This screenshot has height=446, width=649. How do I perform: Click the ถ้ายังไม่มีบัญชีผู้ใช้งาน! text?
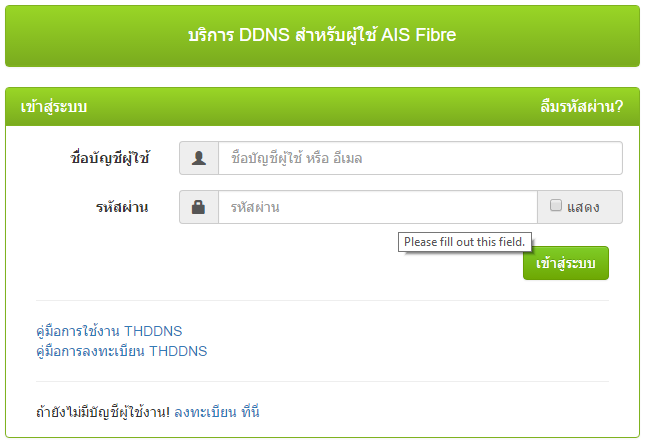(103, 412)
